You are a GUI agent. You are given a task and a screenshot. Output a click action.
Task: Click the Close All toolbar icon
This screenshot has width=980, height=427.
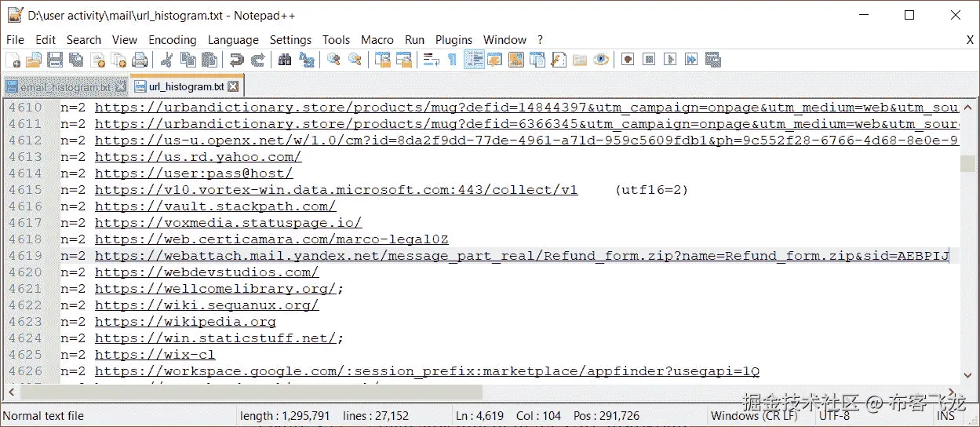[x=118, y=60]
